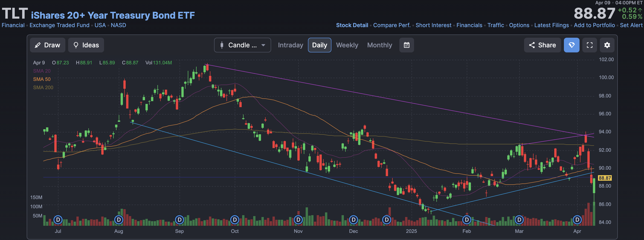Click the 88.87 current price axis label

point(605,178)
